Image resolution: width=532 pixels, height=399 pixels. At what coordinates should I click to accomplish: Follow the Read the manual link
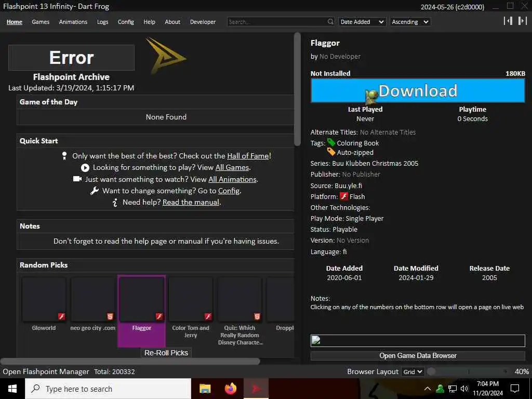click(191, 202)
